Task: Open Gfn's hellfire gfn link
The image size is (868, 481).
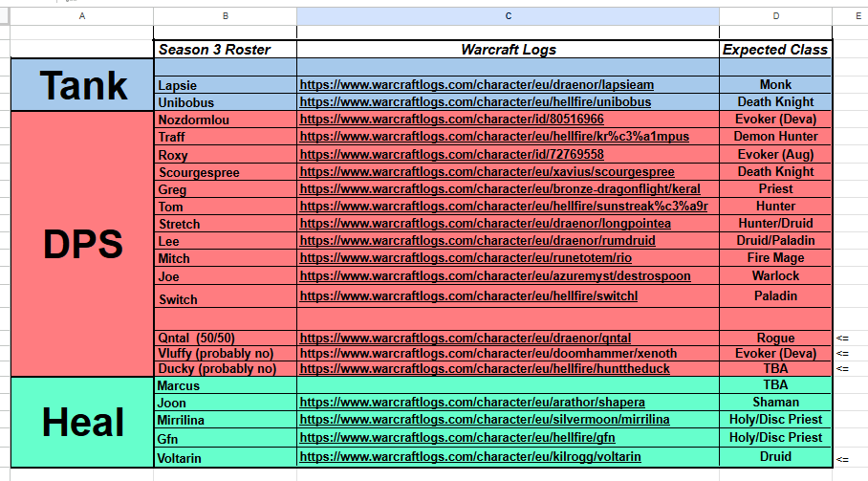Action: (x=457, y=437)
